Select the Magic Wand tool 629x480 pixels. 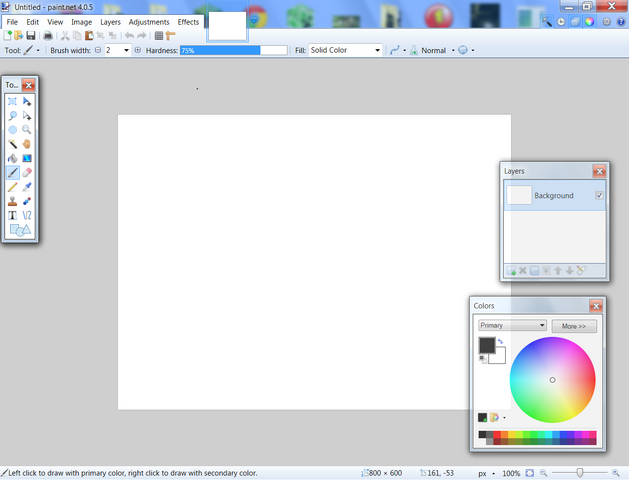pyautogui.click(x=12, y=144)
